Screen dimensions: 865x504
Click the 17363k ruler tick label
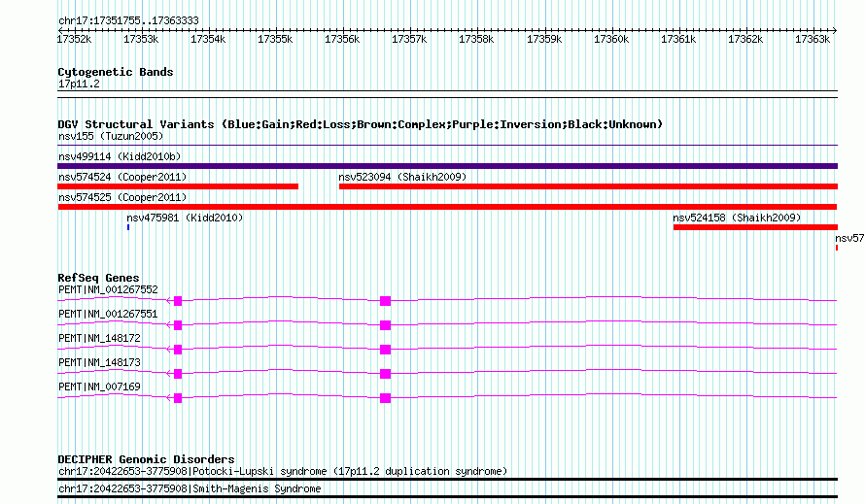[813, 39]
